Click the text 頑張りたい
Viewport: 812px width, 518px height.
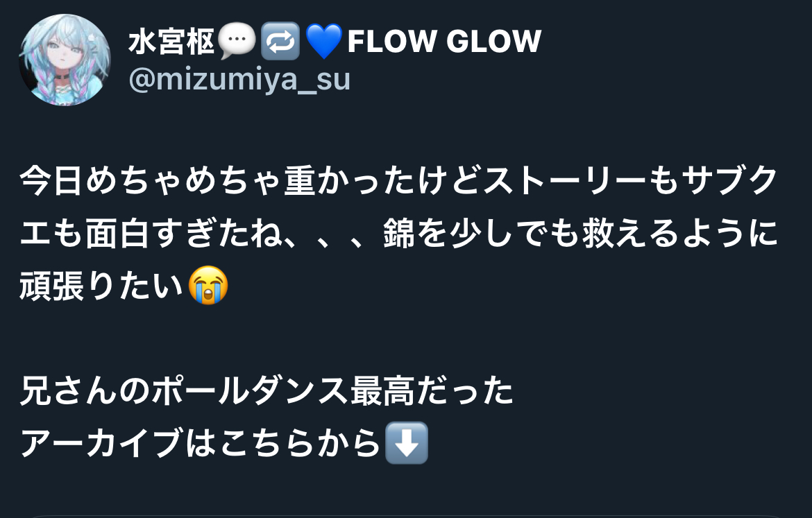click(102, 286)
